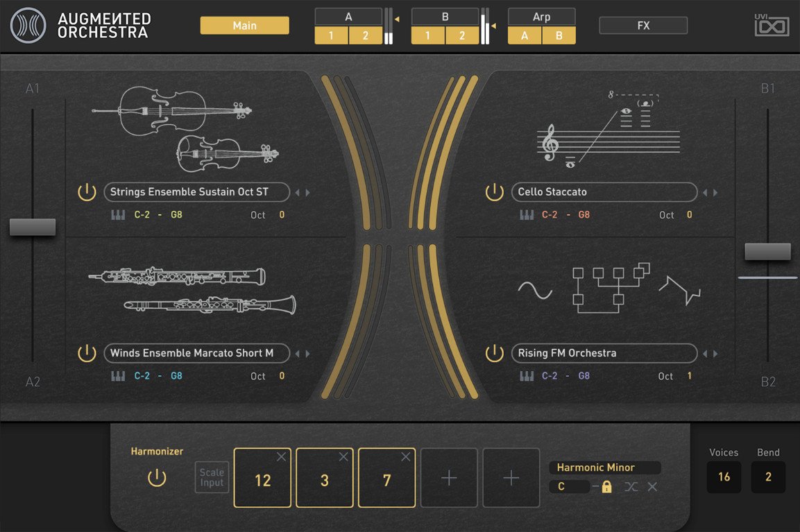The image size is (800, 532).
Task: Select next preset for Cello Staccato
Action: click(715, 193)
